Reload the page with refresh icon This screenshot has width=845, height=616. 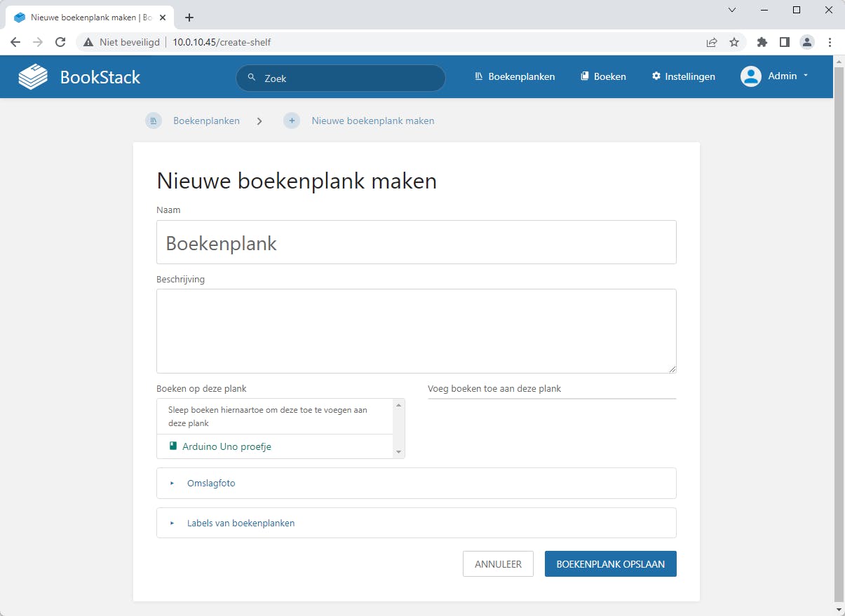point(60,42)
